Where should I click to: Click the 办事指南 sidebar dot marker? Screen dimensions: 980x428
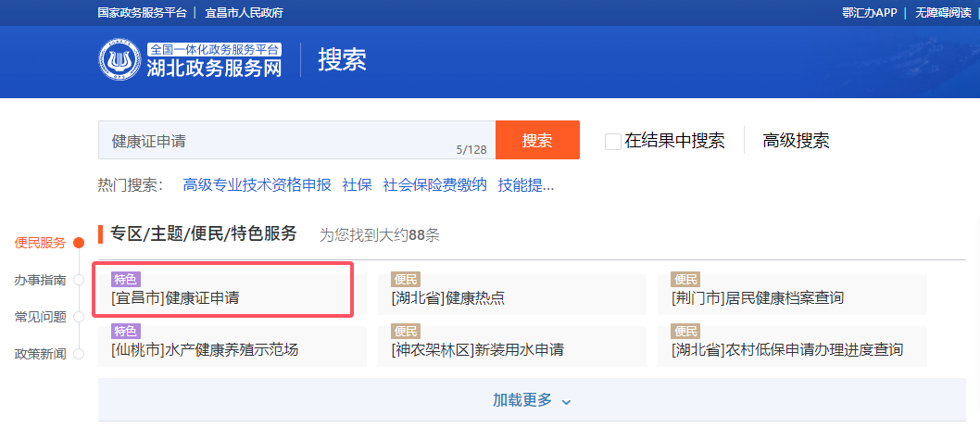pyautogui.click(x=79, y=280)
